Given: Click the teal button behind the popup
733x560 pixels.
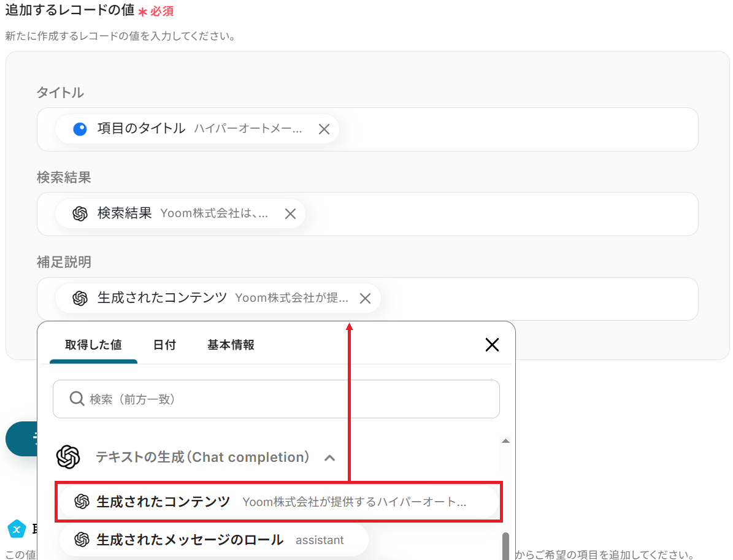Looking at the screenshot, I should 21,439.
